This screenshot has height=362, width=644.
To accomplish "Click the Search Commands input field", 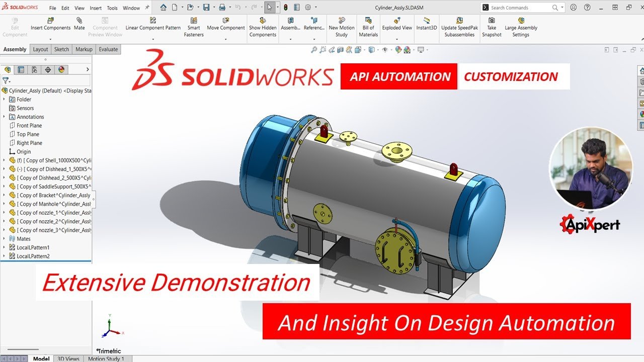I will [x=520, y=8].
